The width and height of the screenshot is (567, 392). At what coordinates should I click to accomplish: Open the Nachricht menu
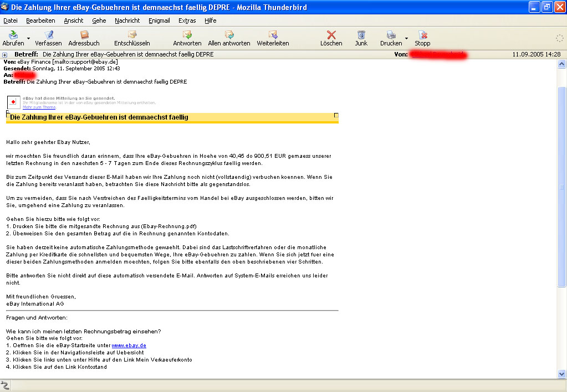tap(127, 20)
